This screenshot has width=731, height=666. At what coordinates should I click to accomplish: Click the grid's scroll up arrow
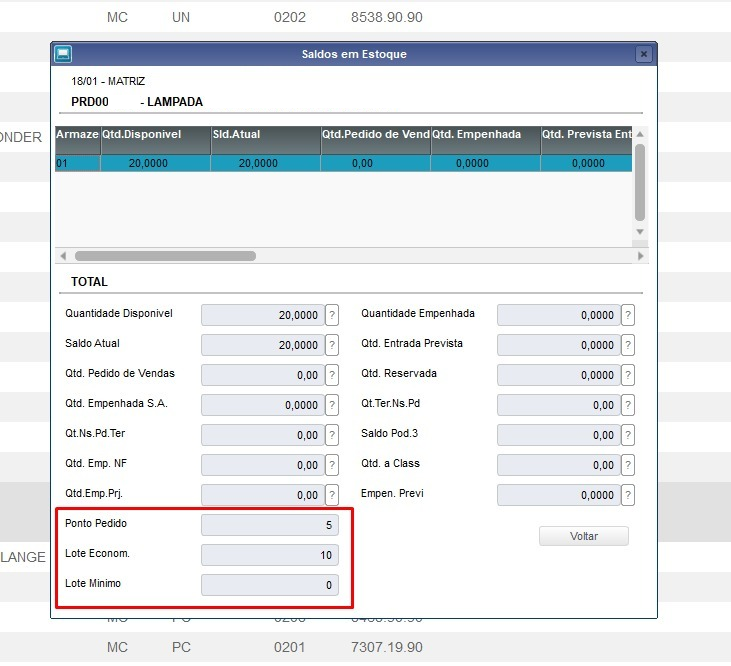tap(640, 134)
